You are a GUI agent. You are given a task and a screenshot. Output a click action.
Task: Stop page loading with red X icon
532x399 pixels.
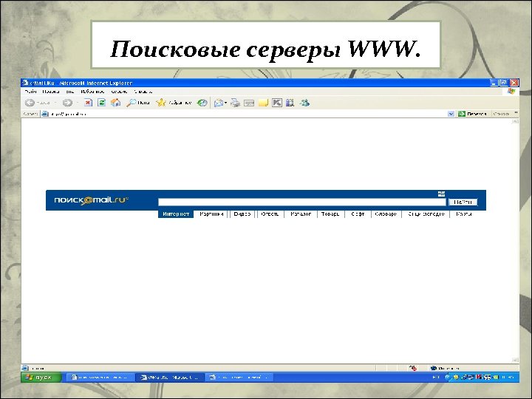coord(88,103)
